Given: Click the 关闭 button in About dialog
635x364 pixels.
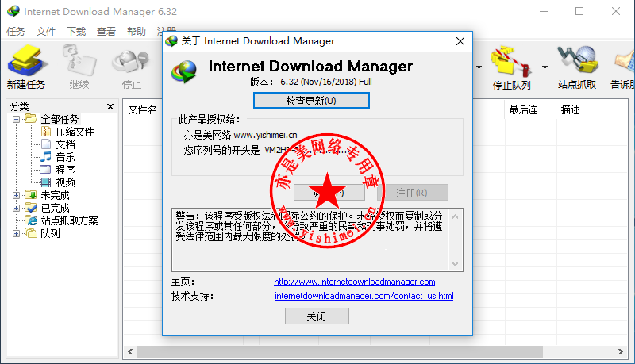Looking at the screenshot, I should [317, 316].
